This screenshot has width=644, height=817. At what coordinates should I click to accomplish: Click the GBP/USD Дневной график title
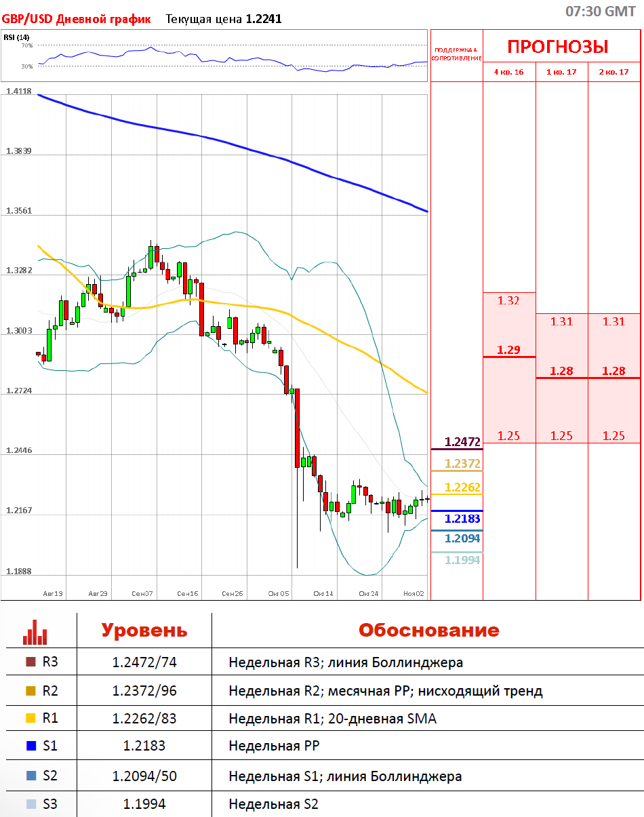(x=76, y=19)
